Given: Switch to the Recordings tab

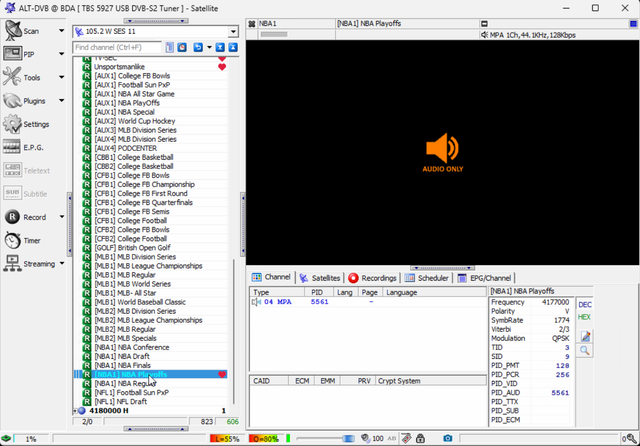Looking at the screenshot, I should coord(373,278).
